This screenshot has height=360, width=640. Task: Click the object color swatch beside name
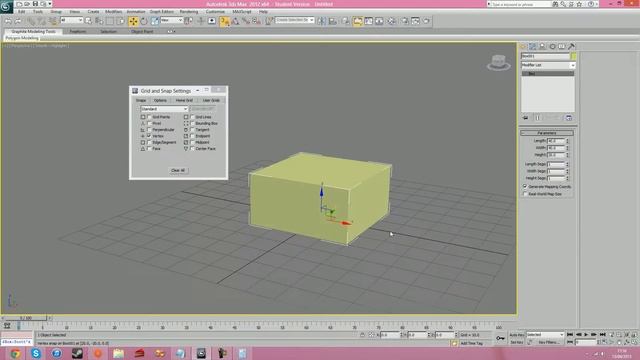pyautogui.click(x=573, y=56)
